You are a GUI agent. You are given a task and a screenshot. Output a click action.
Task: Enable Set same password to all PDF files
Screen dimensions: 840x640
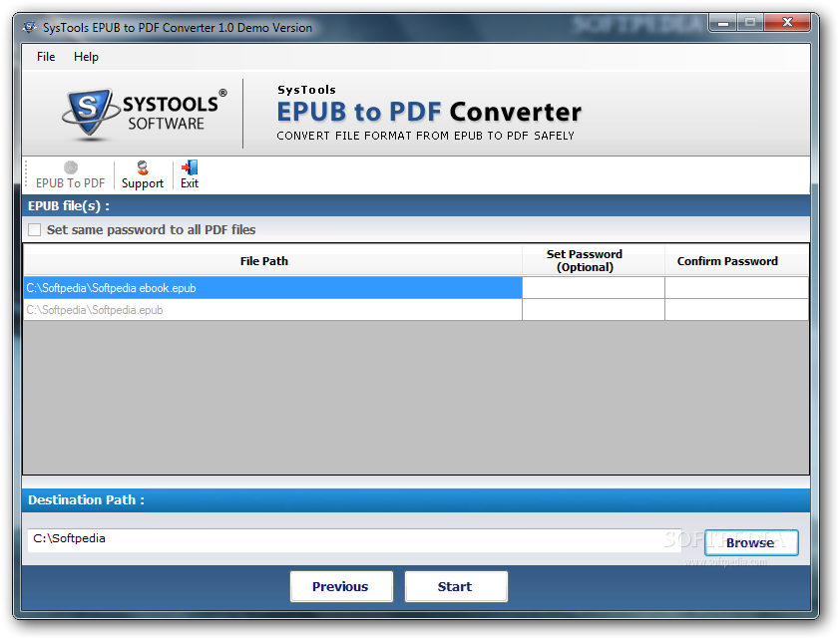point(34,230)
